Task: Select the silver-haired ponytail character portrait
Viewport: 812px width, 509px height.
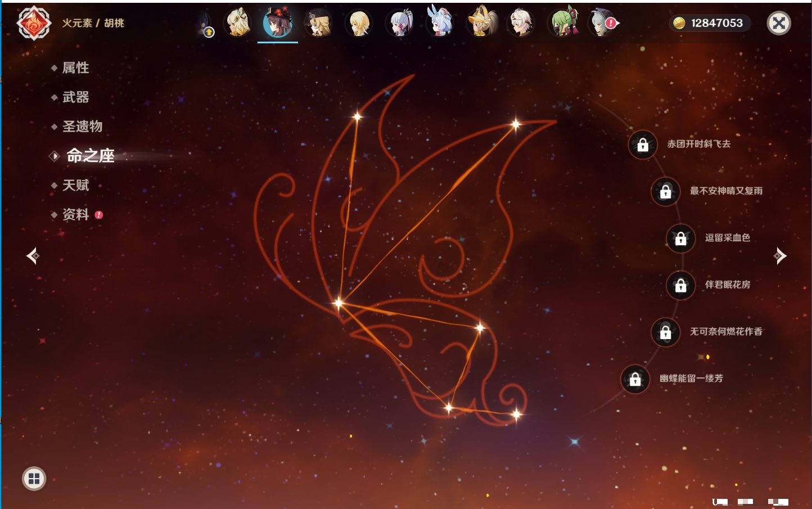Action: (x=400, y=23)
